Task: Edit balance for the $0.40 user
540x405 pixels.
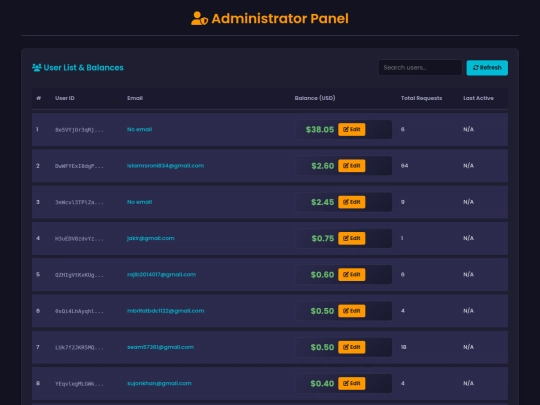Action: click(351, 383)
